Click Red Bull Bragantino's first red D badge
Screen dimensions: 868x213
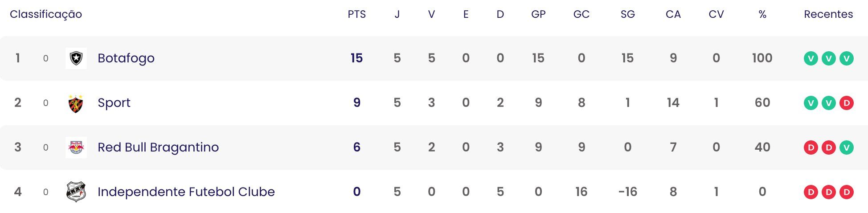click(811, 147)
